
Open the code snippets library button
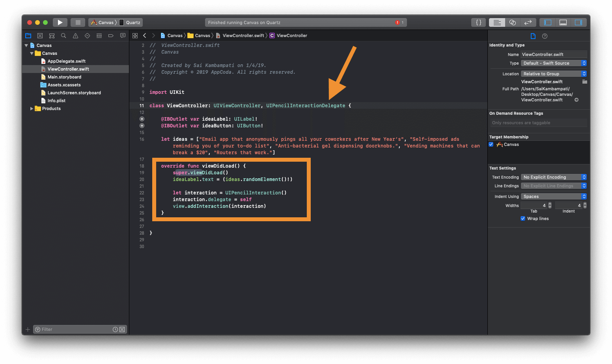pyautogui.click(x=478, y=22)
